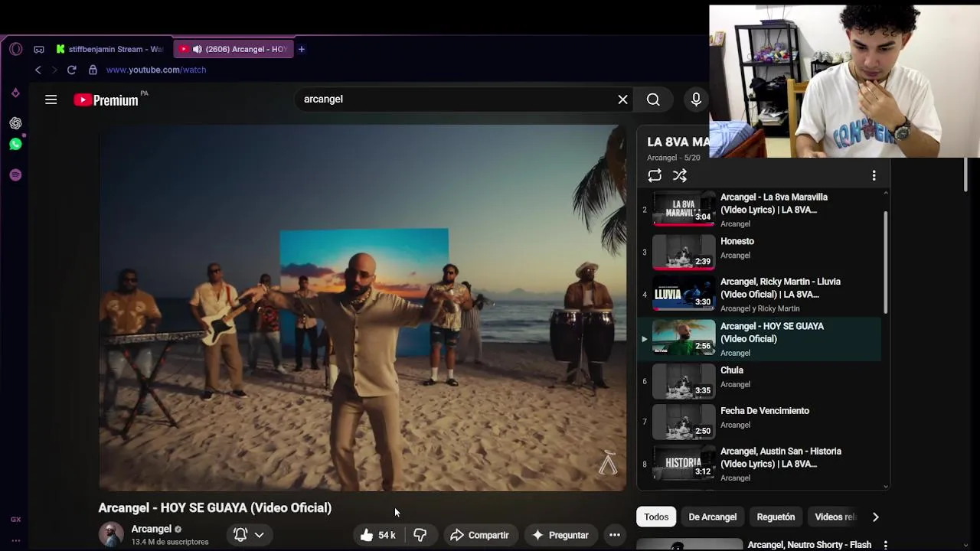The image size is (980, 551).
Task: Select the current HOY SE GUAYA playlist item
Action: [x=759, y=338]
